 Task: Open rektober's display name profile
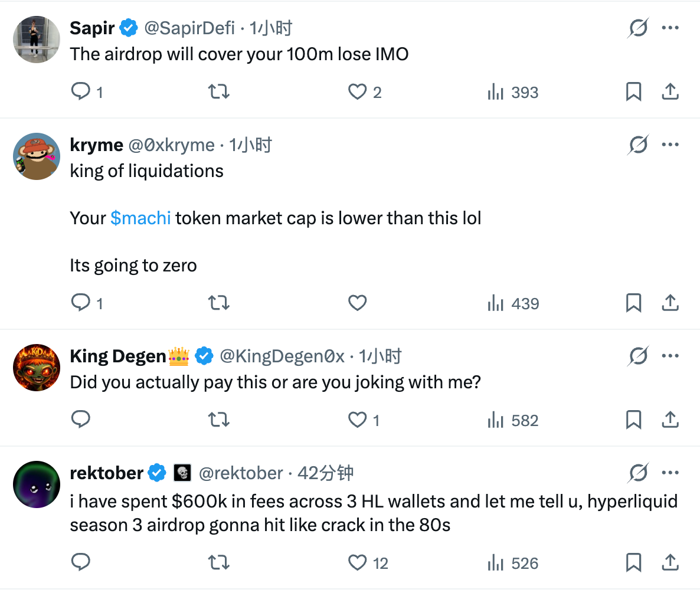[107, 473]
